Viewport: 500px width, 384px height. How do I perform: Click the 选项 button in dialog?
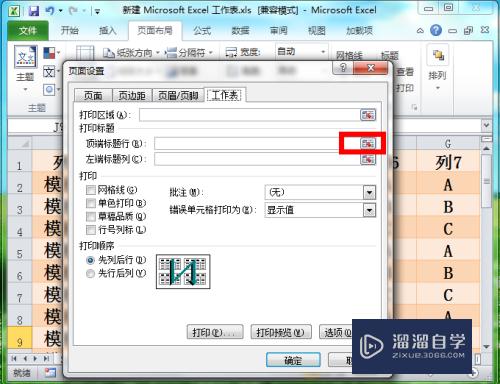coord(336,332)
